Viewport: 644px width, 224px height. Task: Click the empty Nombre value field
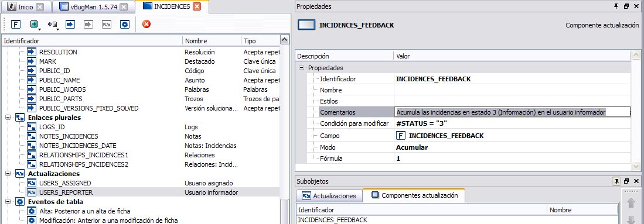coord(512,90)
